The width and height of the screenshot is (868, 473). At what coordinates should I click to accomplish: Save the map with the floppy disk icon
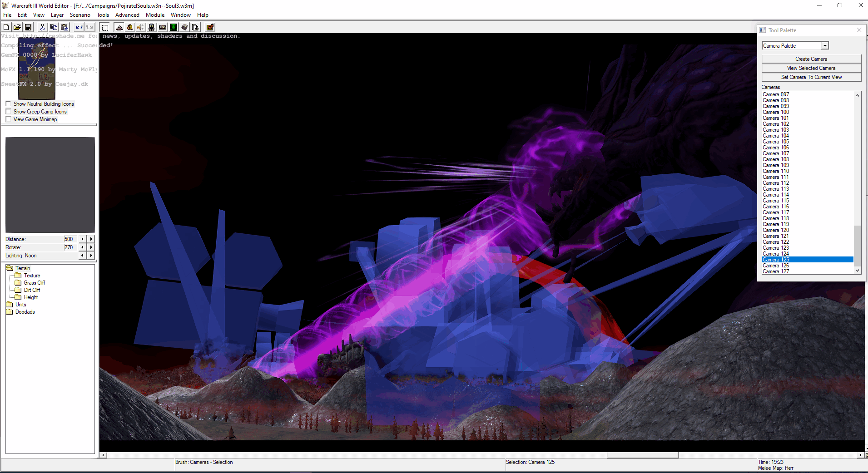coord(28,27)
